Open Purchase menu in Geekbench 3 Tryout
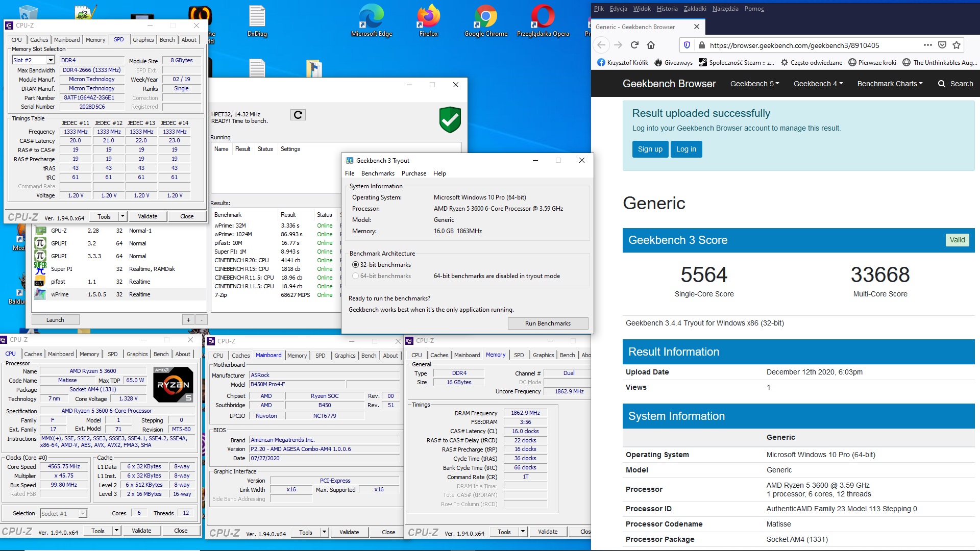 tap(413, 173)
